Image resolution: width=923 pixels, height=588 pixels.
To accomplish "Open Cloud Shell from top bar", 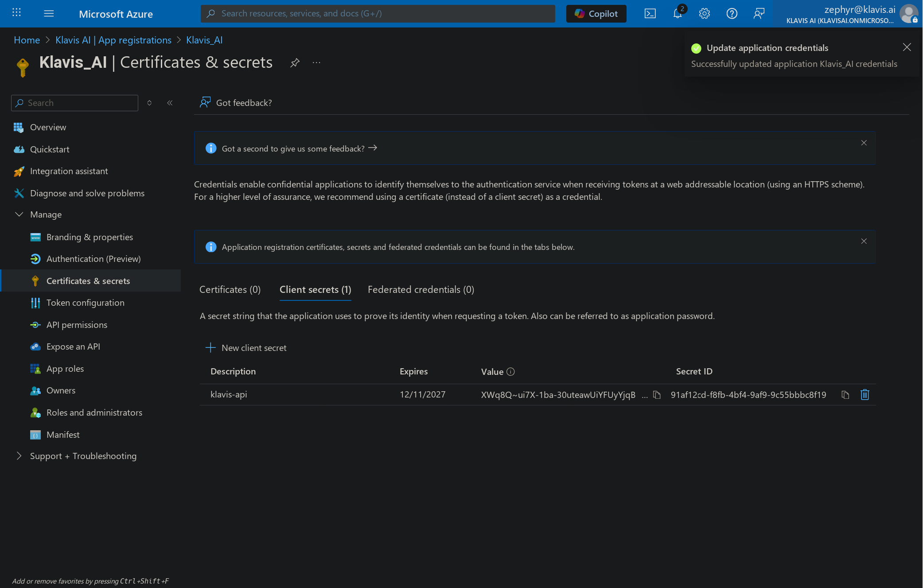I will [650, 14].
